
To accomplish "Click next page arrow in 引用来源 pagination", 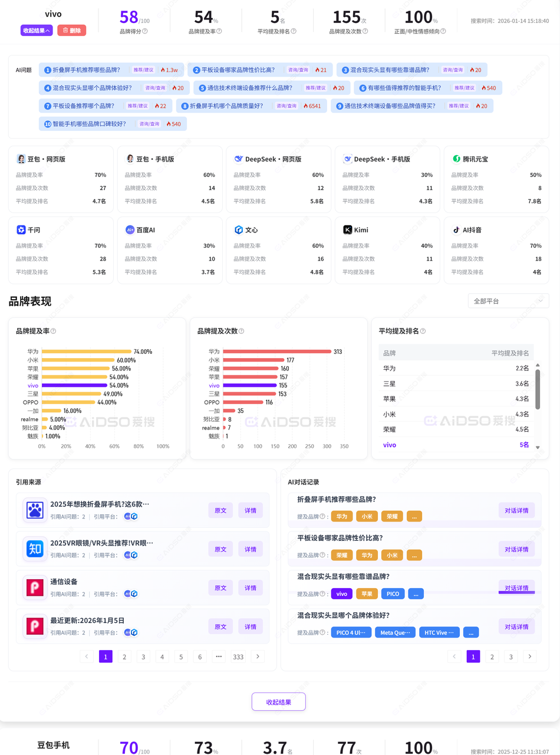I will pyautogui.click(x=258, y=656).
